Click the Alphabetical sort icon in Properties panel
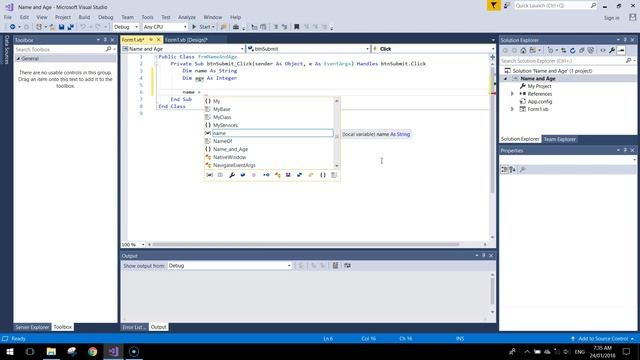640x360 pixels. click(512, 169)
